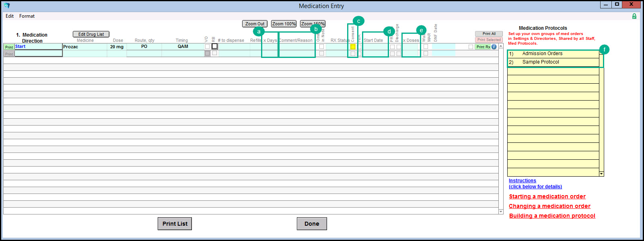Open Building a medication protocol instructions

tap(552, 216)
